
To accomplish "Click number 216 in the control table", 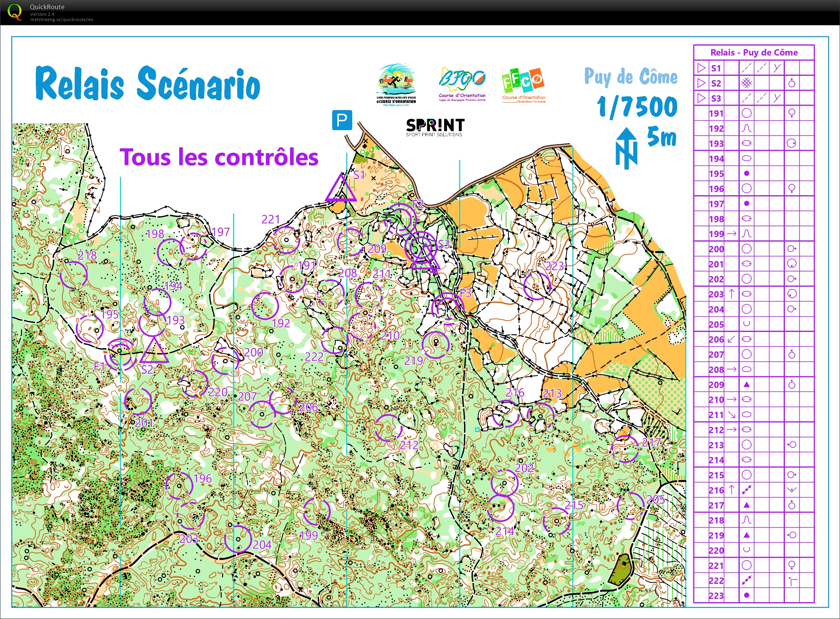I will [716, 490].
